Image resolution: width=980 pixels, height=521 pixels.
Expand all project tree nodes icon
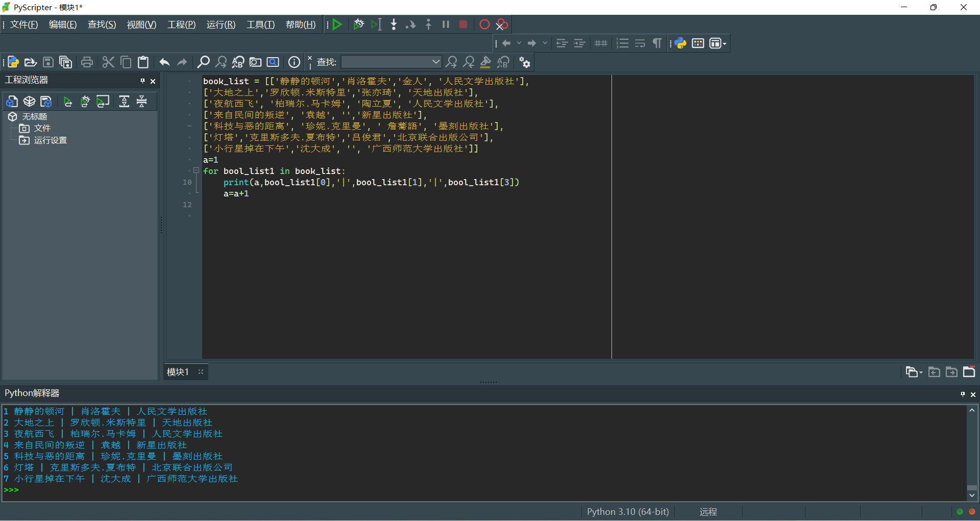tap(124, 102)
